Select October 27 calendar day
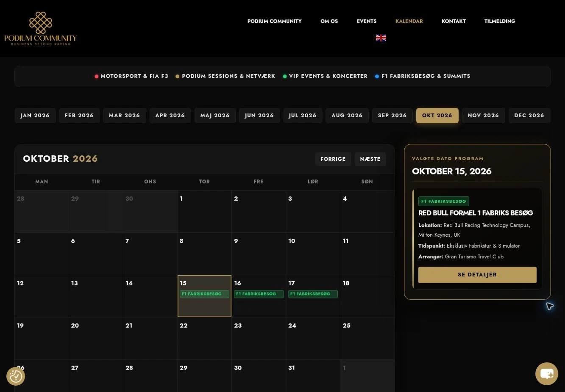 96,376
